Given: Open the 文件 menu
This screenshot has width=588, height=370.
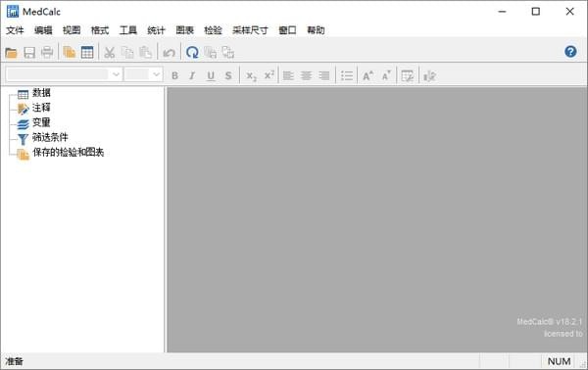Looking at the screenshot, I should (x=15, y=30).
